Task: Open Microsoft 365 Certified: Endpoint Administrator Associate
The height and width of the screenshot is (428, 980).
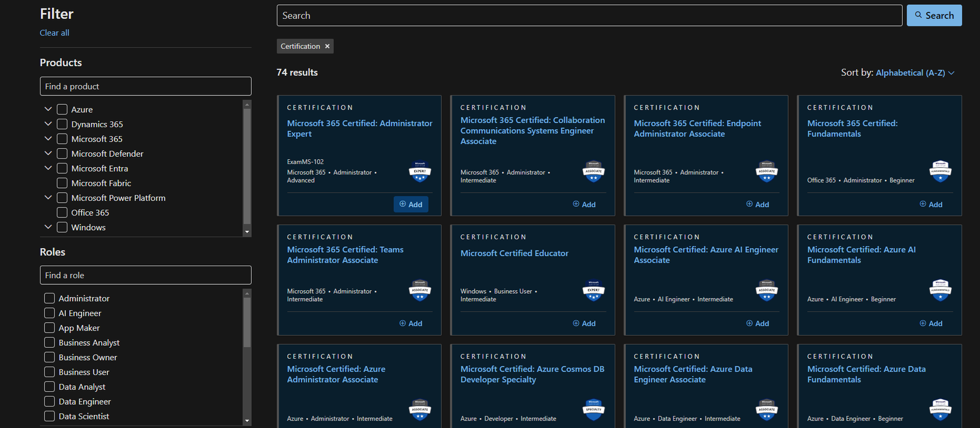Action: [697, 129]
